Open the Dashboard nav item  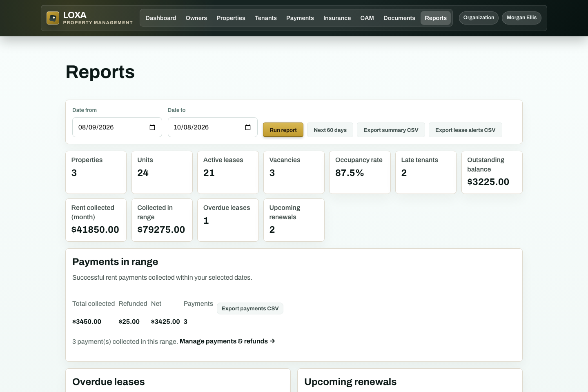pos(161,18)
